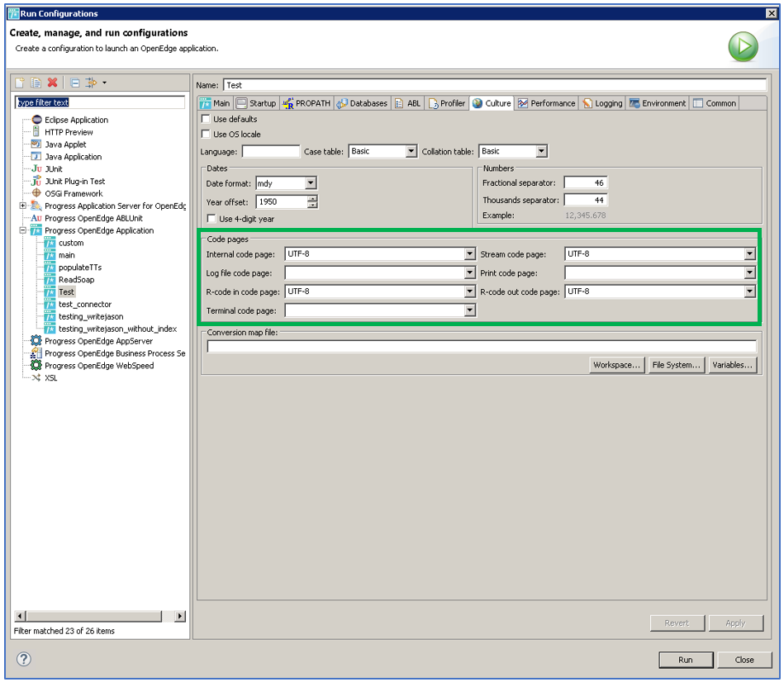
Task: Check the Use 4-digit year box
Action: click(x=211, y=218)
